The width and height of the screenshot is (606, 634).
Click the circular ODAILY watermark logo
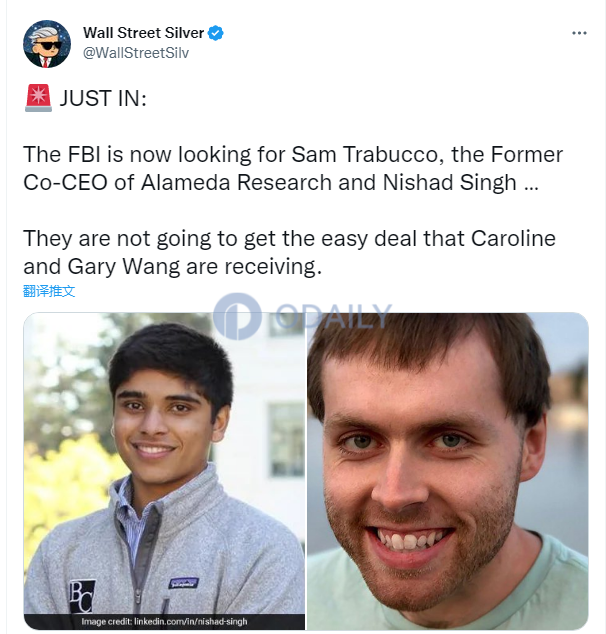[x=237, y=316]
